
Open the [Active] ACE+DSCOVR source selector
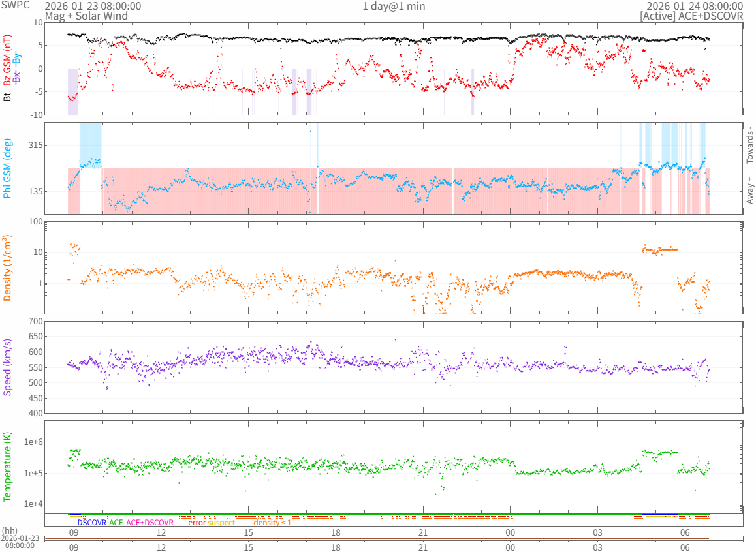pos(691,16)
